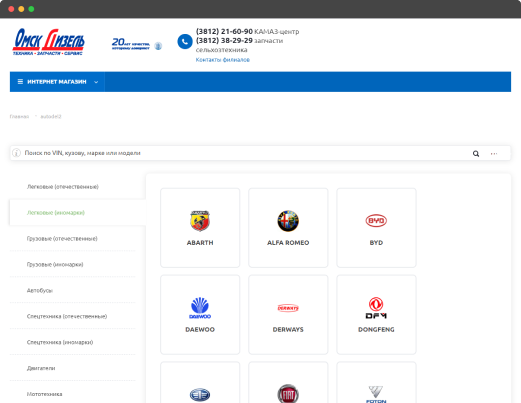521x403 pixels.
Task: Click the Abarth scorpion logo
Action: (x=200, y=221)
